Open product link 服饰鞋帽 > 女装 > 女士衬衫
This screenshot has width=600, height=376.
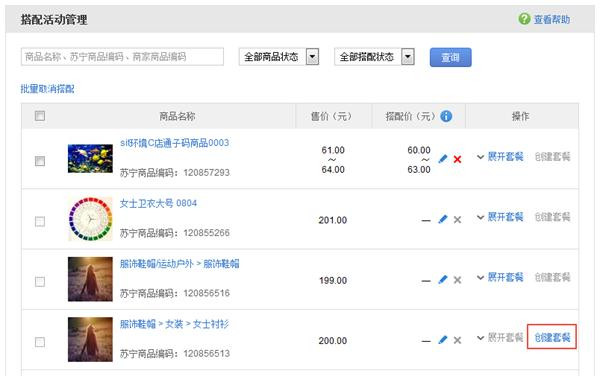pos(174,324)
